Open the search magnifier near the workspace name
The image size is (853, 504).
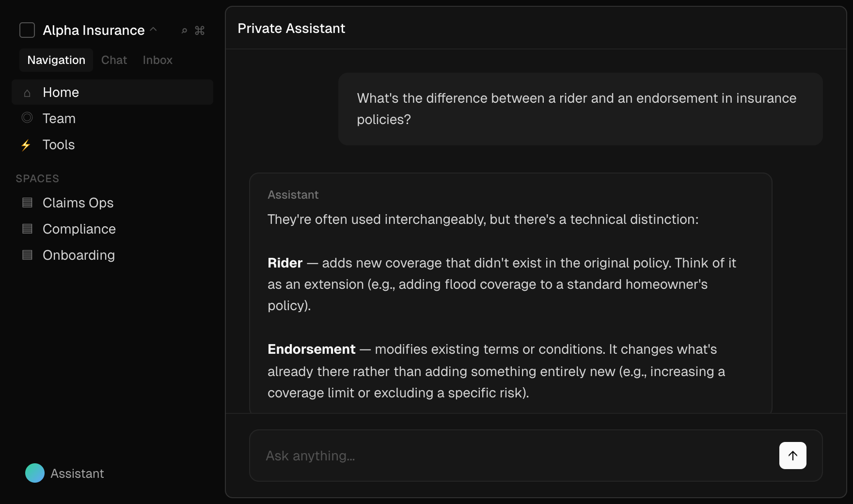click(184, 31)
